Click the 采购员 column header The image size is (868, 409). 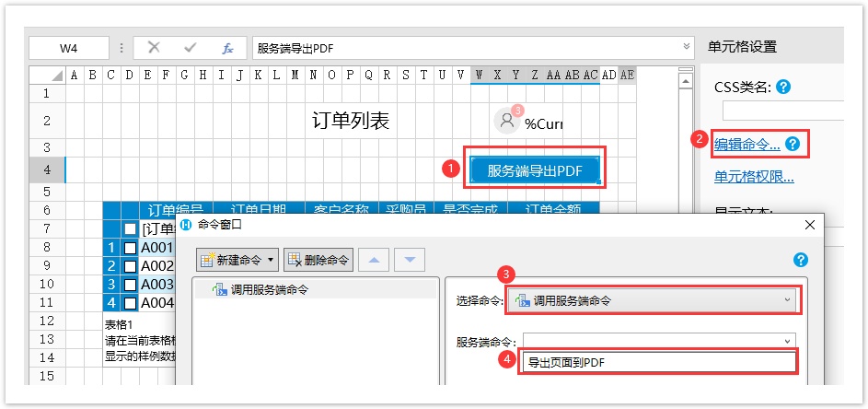point(406,209)
